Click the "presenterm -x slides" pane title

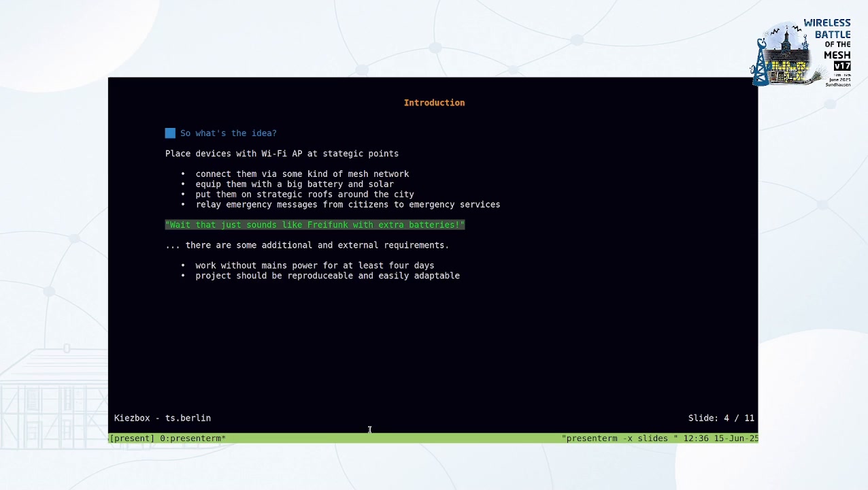tap(619, 438)
